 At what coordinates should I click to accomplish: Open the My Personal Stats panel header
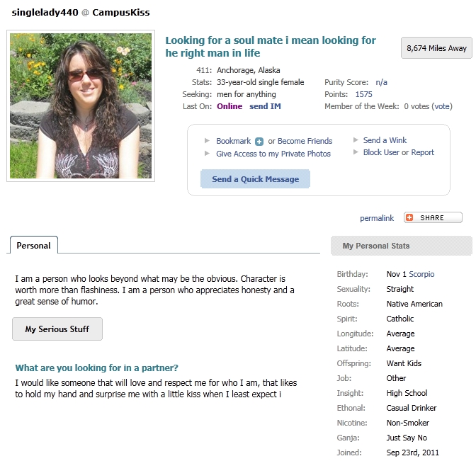coord(401,246)
